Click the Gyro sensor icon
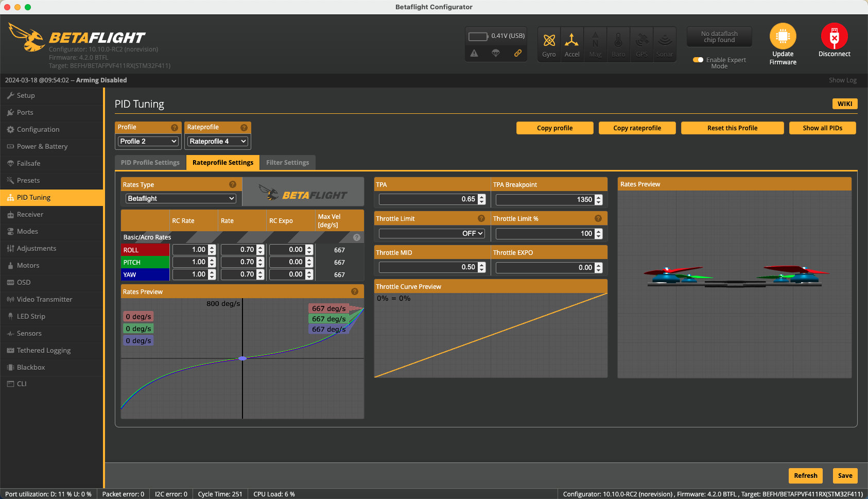Viewport: 868px width, 499px height. pyautogui.click(x=549, y=44)
